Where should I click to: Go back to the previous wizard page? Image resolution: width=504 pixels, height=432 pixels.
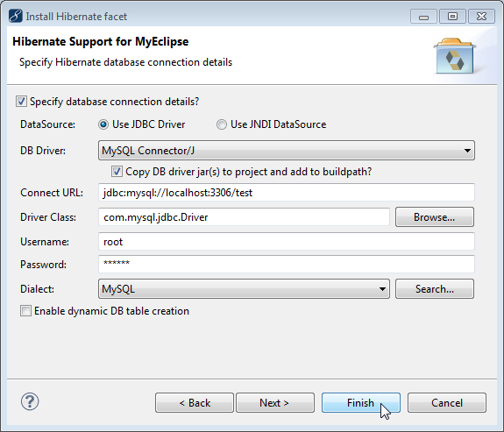pyautogui.click(x=195, y=402)
